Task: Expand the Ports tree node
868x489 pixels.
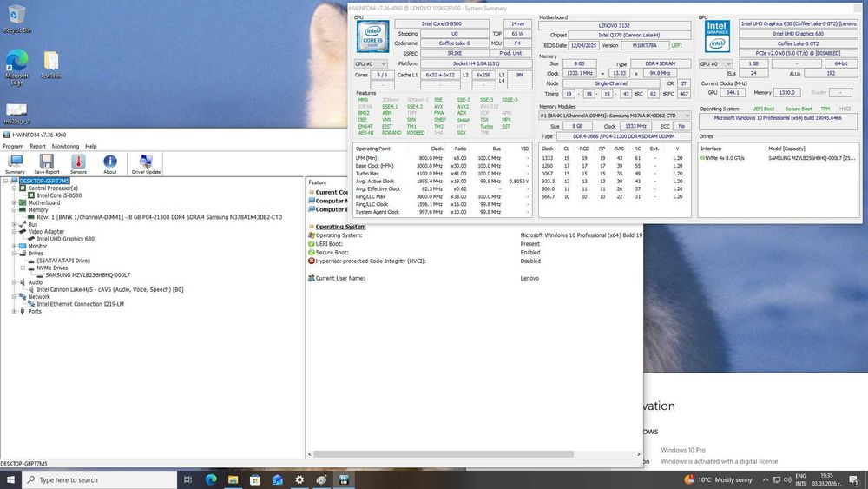Action: tap(15, 311)
